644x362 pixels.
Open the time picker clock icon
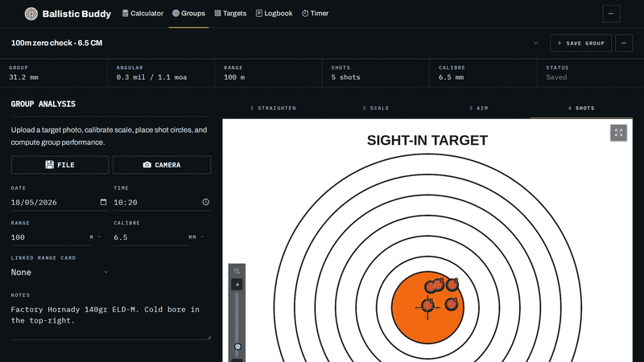206,202
